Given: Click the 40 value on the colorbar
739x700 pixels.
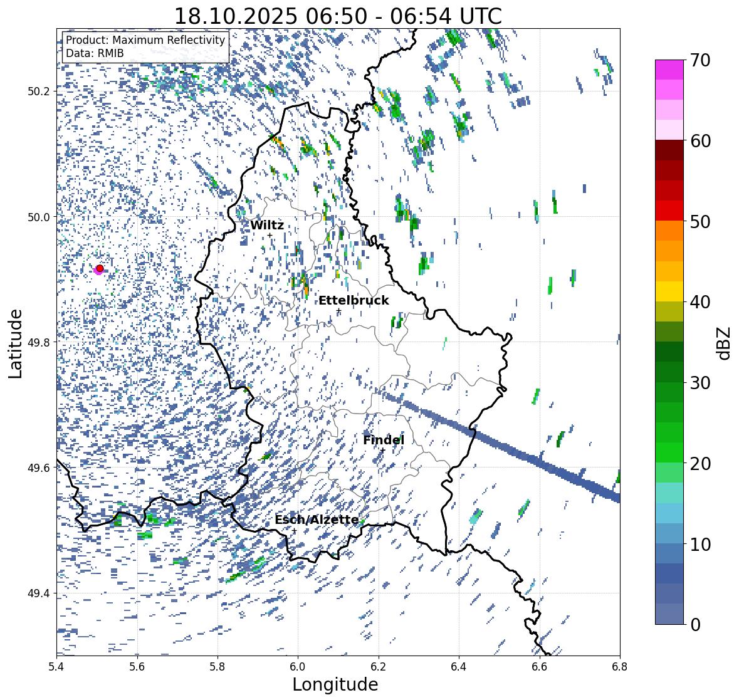Looking at the screenshot, I should click(x=700, y=302).
